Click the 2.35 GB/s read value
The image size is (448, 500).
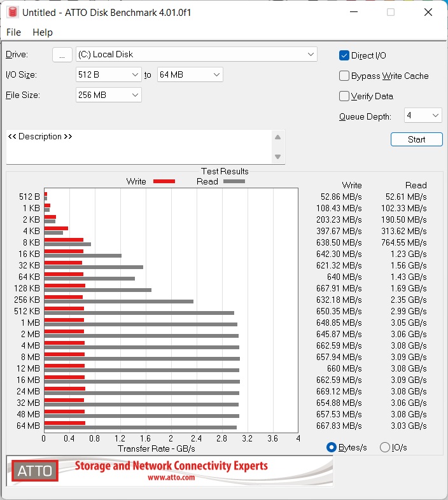[x=409, y=300]
